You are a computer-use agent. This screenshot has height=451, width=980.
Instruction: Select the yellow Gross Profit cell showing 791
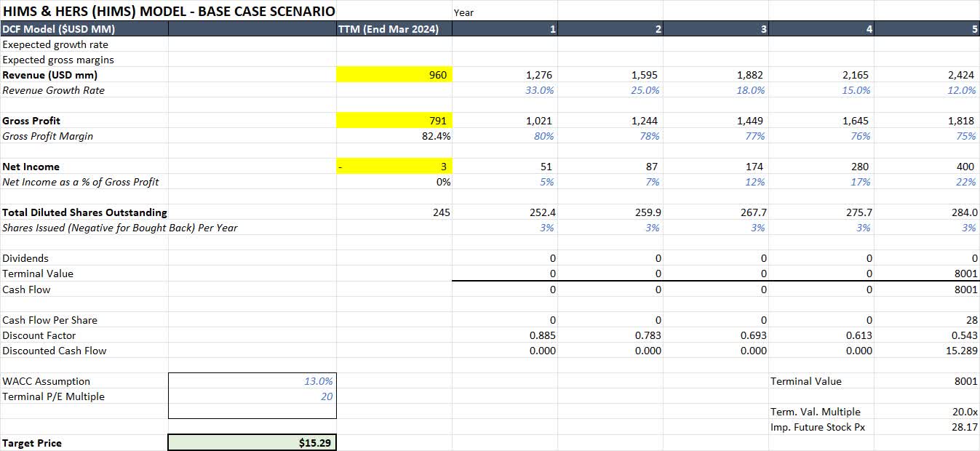click(394, 121)
